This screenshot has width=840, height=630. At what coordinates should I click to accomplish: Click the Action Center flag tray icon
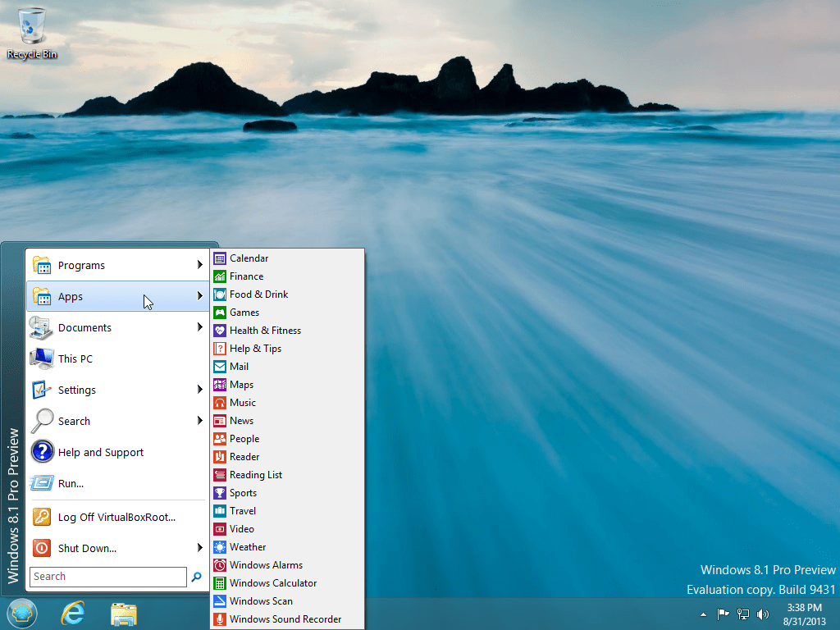(724, 614)
